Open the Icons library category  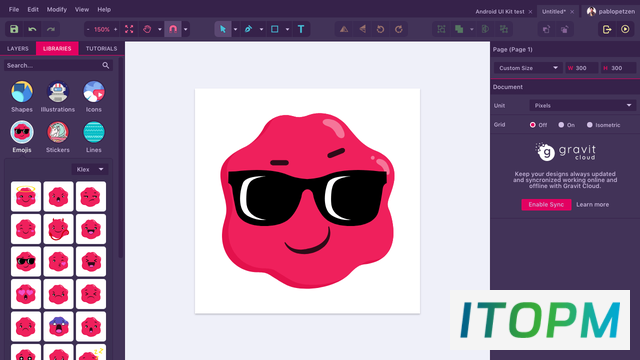click(93, 96)
